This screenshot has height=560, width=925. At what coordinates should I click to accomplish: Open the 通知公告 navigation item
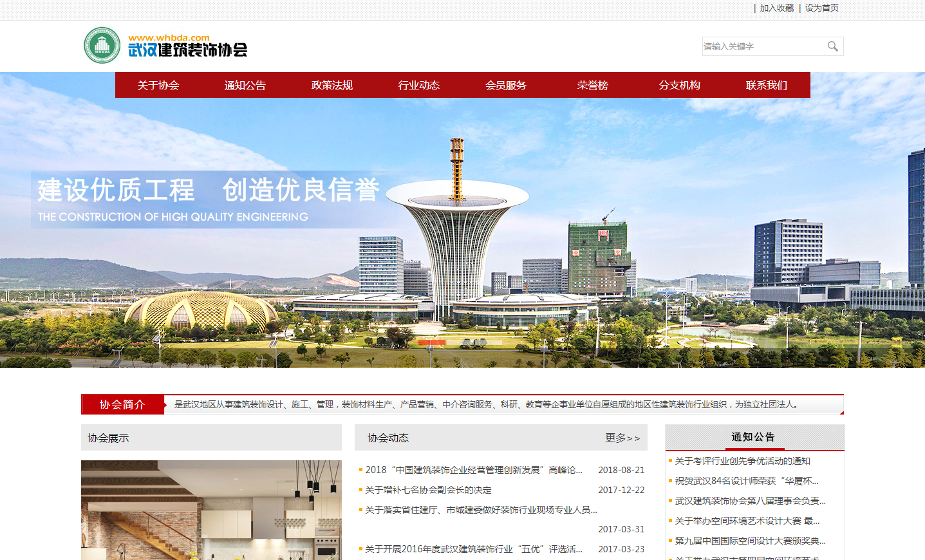click(x=245, y=85)
